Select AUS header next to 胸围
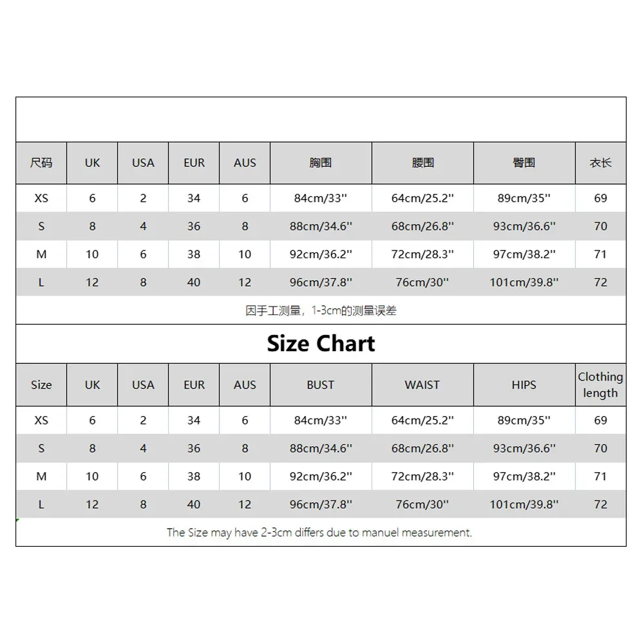Image resolution: width=644 pixels, height=644 pixels. pyautogui.click(x=245, y=163)
